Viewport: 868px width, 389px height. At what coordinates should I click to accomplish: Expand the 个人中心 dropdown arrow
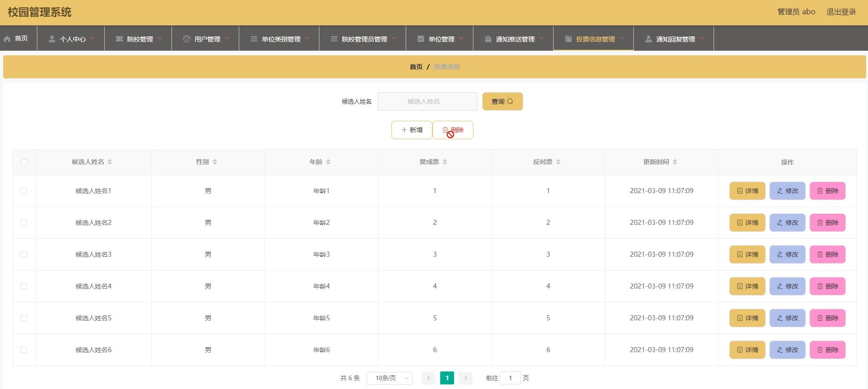(x=92, y=38)
